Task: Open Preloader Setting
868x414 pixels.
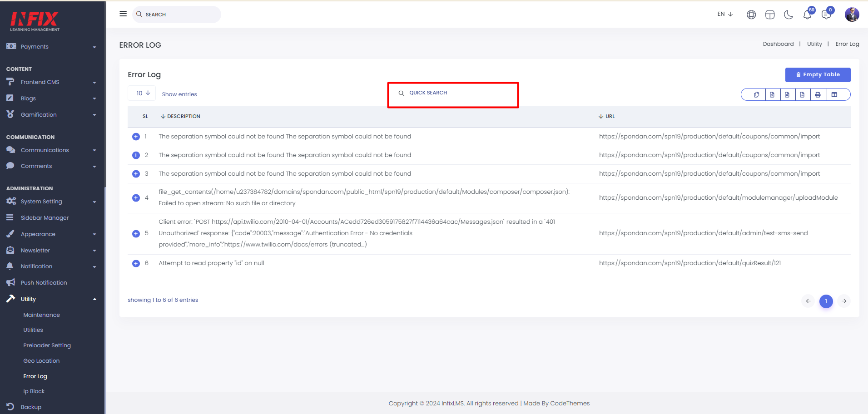Action: 47,345
